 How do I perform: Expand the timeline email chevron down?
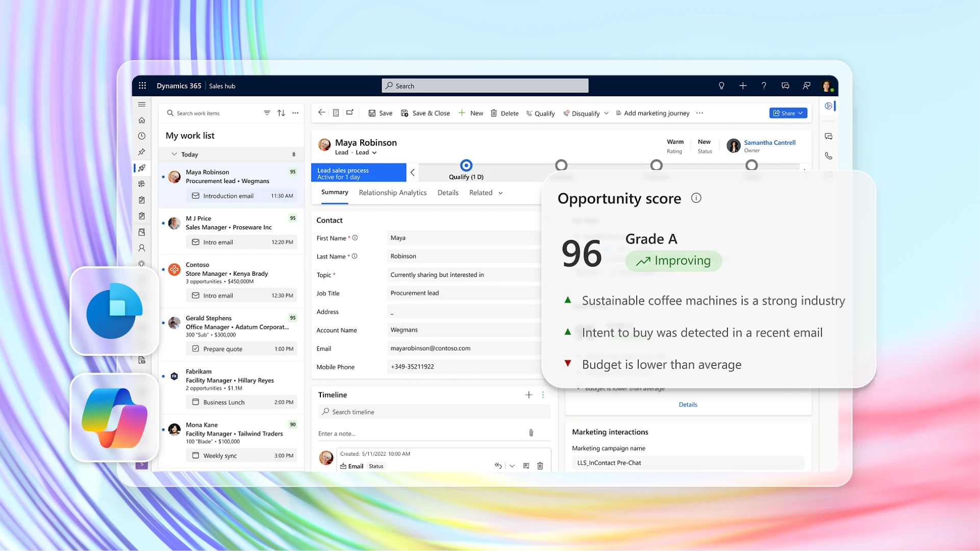(512, 466)
